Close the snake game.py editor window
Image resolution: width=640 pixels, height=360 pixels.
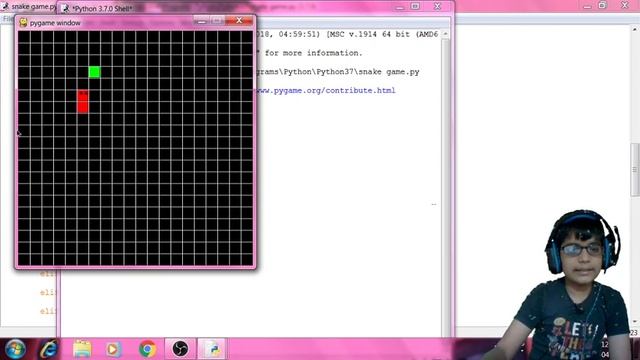625,5
